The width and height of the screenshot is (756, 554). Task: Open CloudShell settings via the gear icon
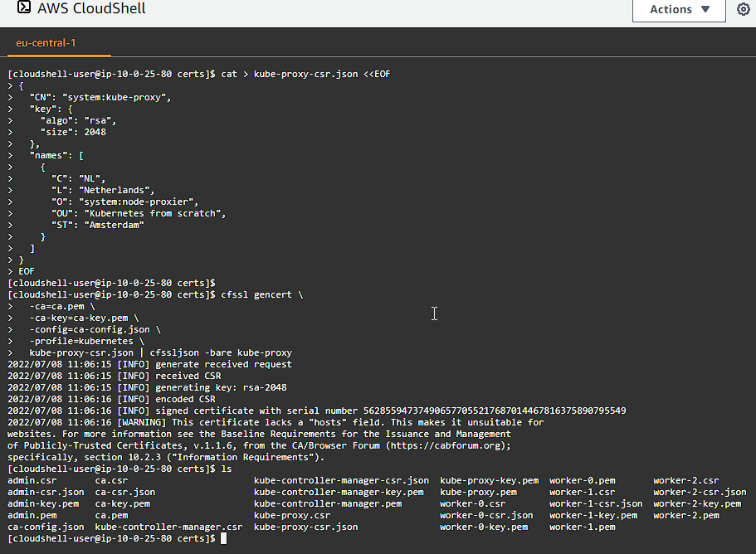[x=744, y=9]
